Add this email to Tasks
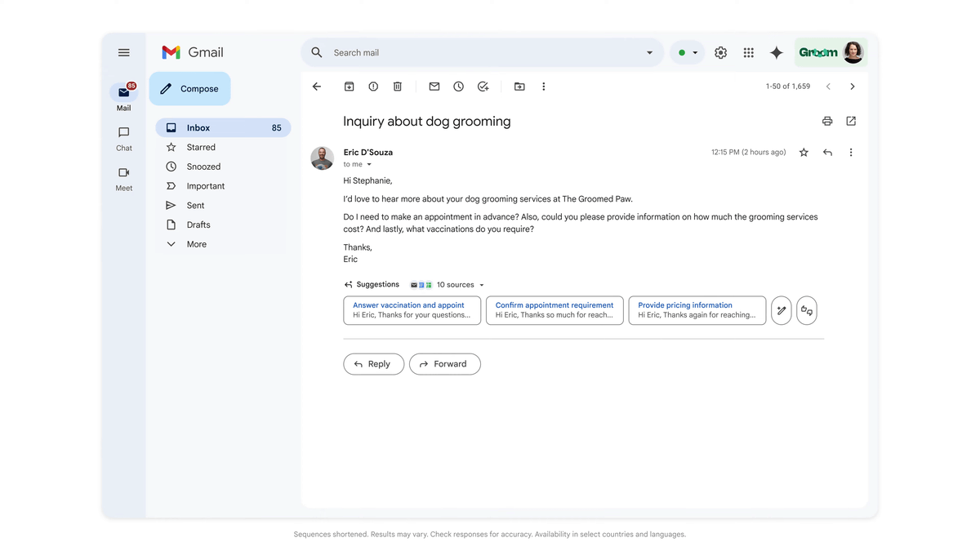Screen dimensions: 980x551 [x=483, y=87]
